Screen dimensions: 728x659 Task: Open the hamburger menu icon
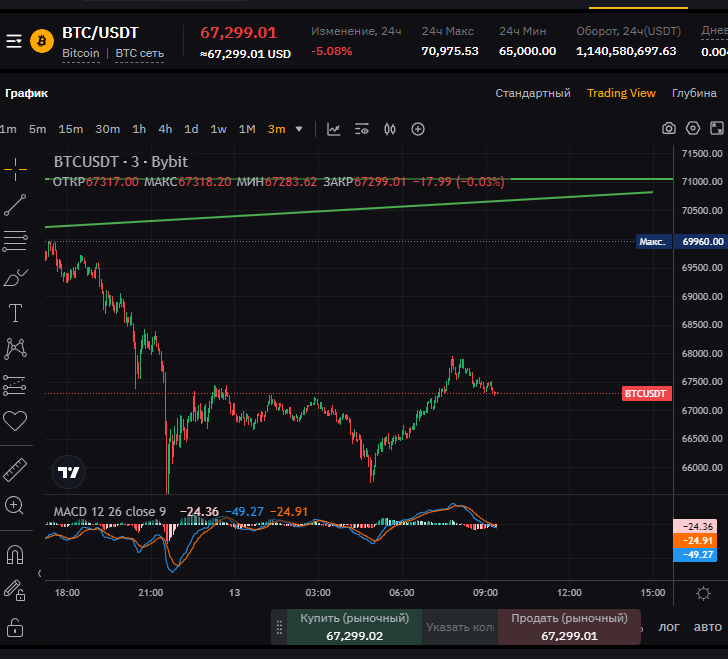click(14, 41)
